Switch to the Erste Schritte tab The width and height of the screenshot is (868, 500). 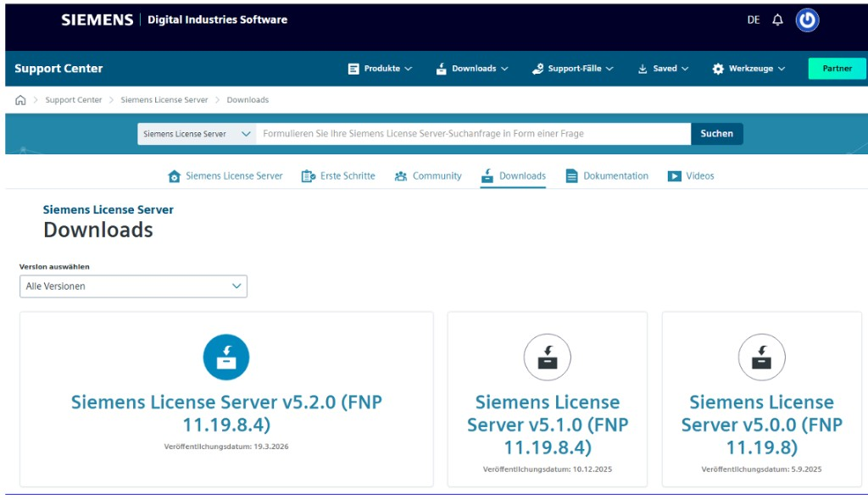tap(338, 176)
